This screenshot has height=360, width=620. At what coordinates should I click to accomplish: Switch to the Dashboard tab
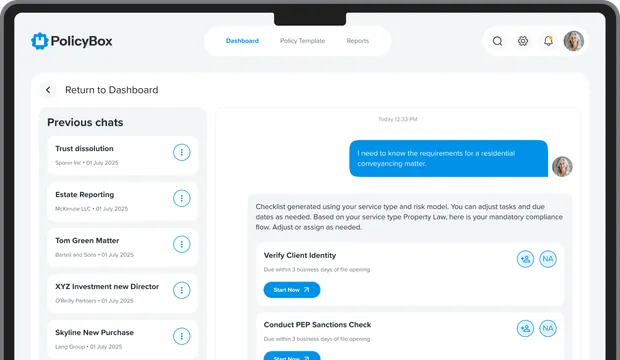pos(242,41)
